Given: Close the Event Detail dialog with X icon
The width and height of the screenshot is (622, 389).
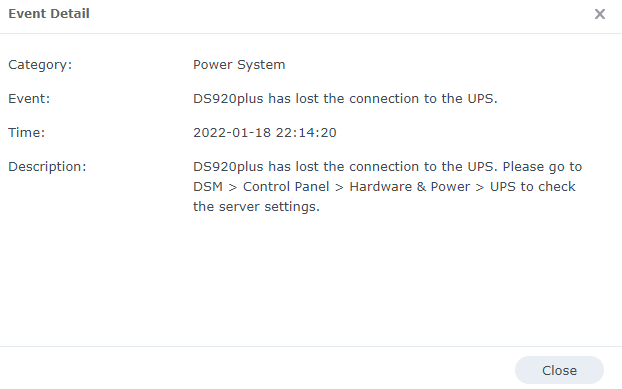Looking at the screenshot, I should tap(599, 14).
